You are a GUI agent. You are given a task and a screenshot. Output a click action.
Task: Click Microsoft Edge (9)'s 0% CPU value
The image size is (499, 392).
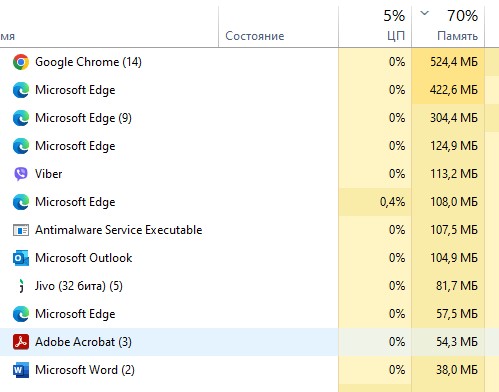coord(397,118)
